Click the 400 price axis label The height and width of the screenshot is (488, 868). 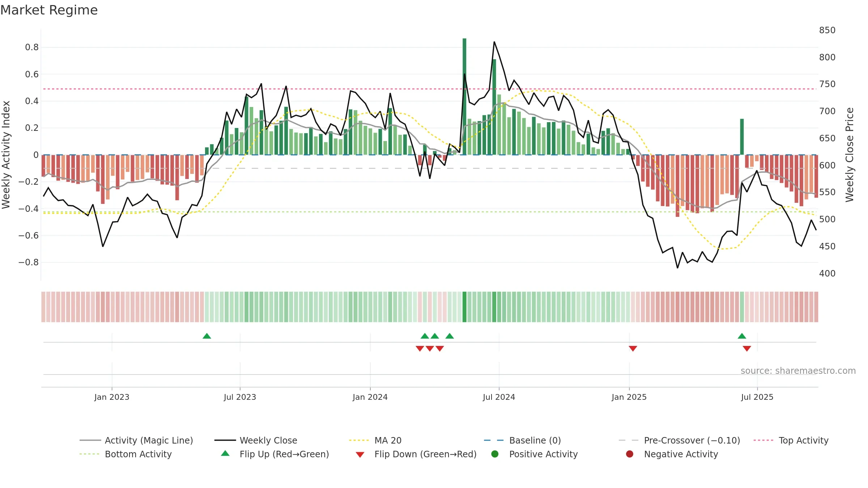click(x=827, y=273)
